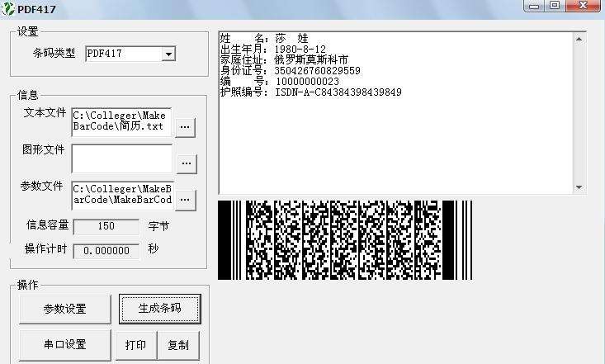Image resolution: width=605 pixels, height=364 pixels.
Task: Maximize the PDF417 window
Action: [x=555, y=6]
